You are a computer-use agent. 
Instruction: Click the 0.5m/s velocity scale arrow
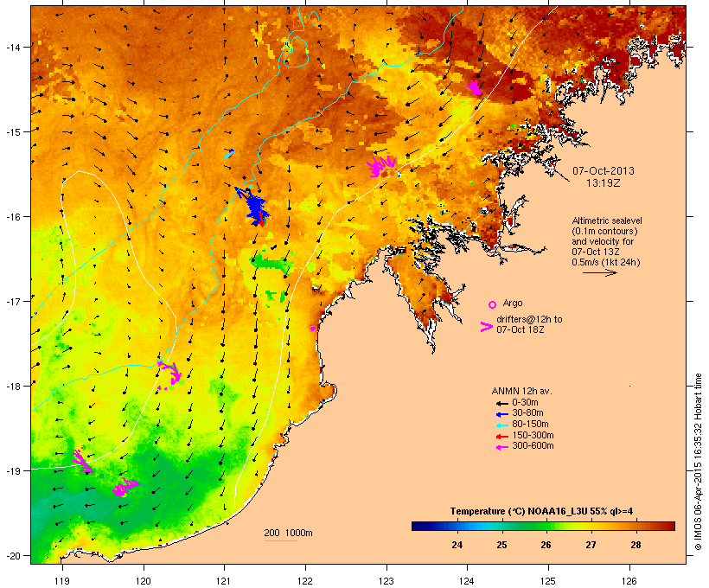(x=600, y=272)
